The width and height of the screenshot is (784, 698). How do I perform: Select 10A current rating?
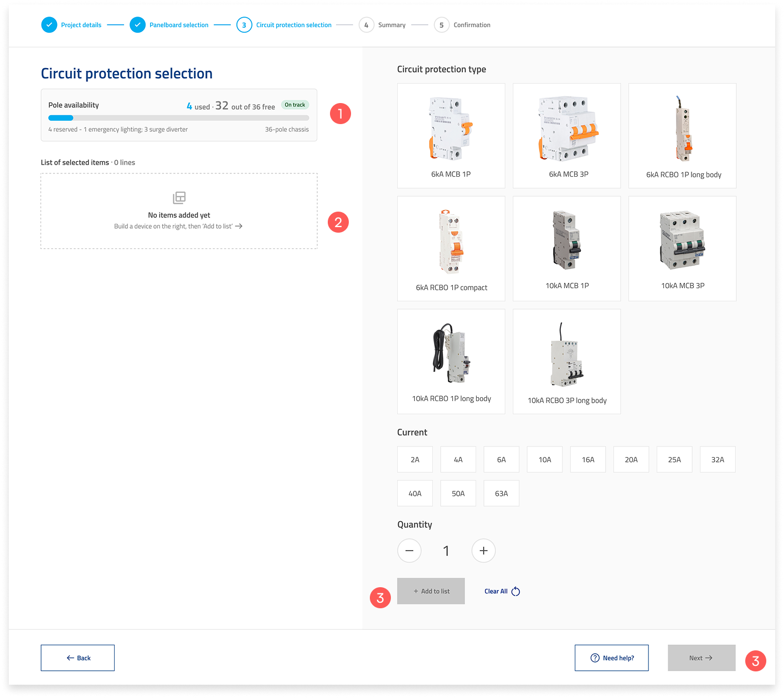click(x=545, y=459)
